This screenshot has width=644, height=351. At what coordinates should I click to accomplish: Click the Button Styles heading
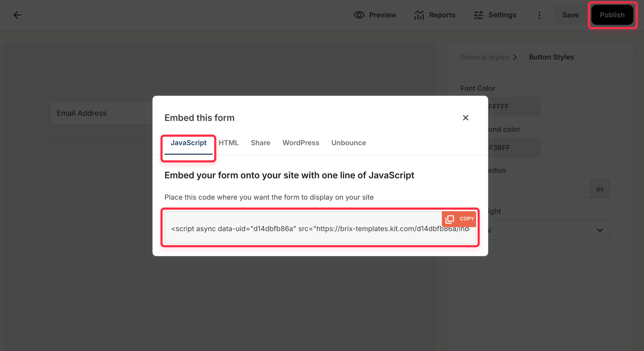point(551,57)
